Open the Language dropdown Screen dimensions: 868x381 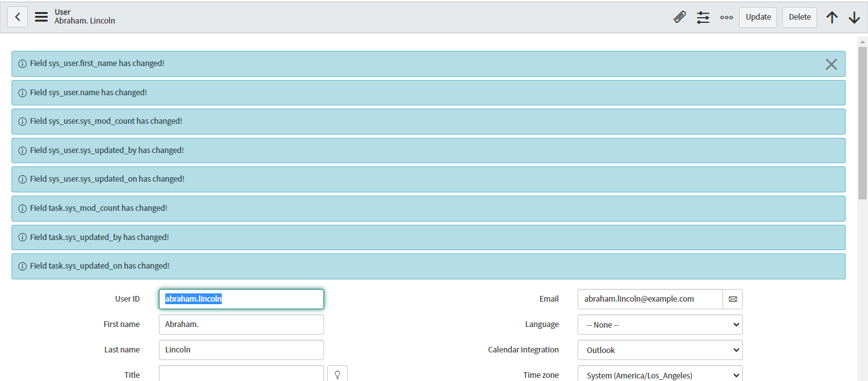(659, 324)
